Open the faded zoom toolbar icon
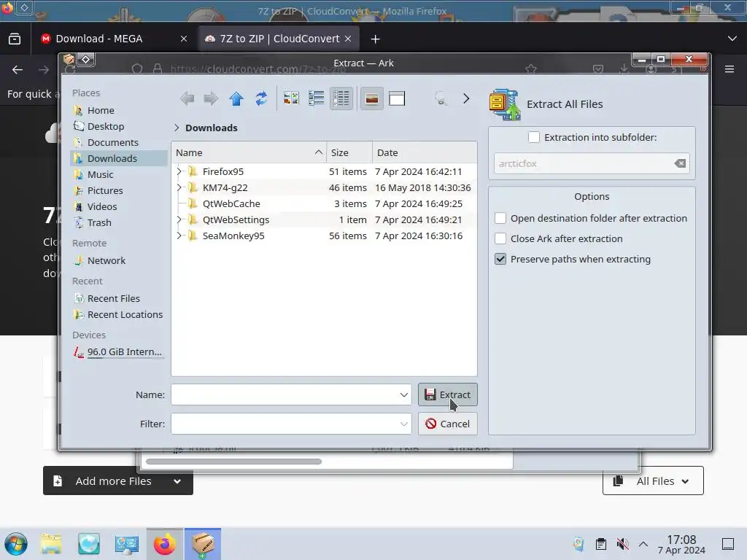This screenshot has width=747, height=560. pos(441,98)
